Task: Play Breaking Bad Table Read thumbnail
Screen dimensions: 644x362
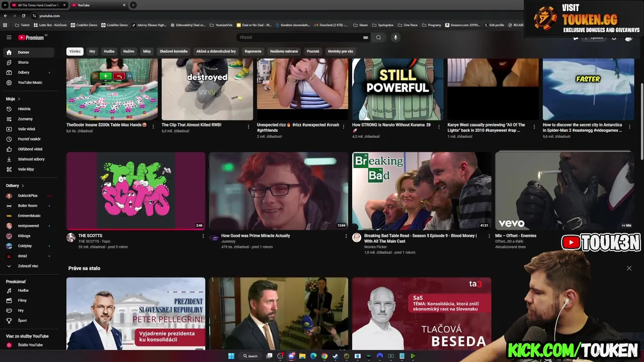Action: [422, 191]
